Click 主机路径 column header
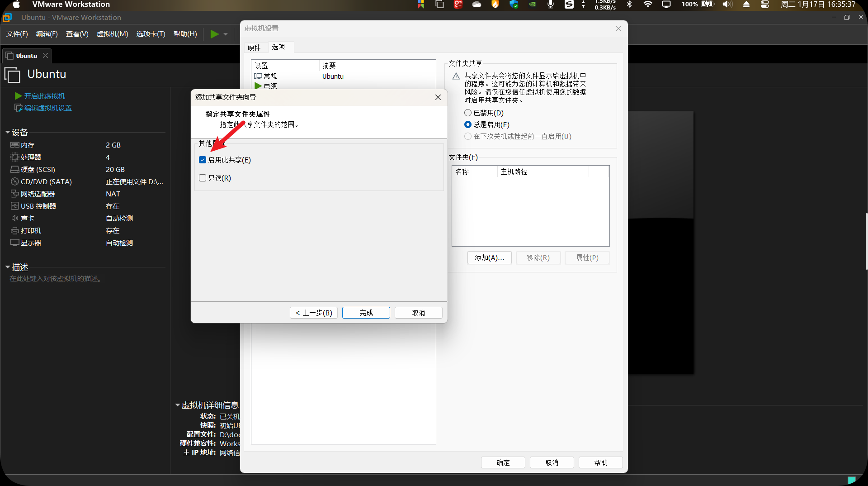 543,172
